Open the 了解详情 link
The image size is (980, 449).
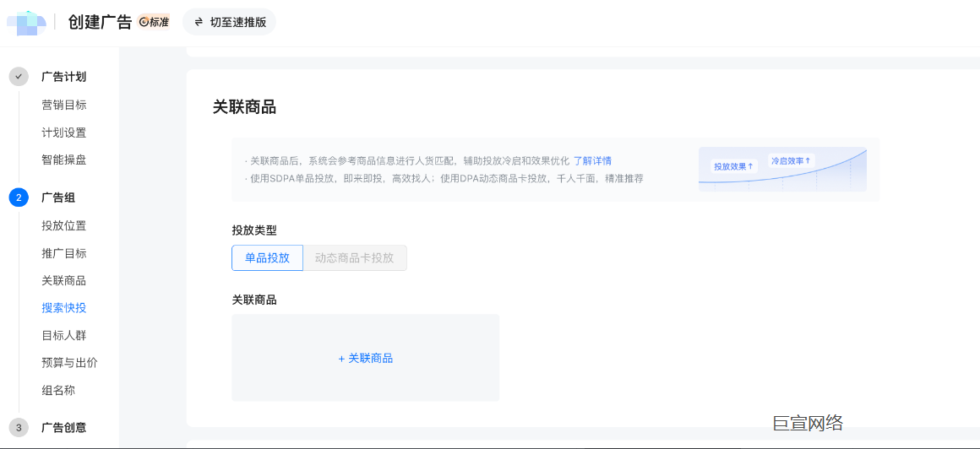pyautogui.click(x=592, y=161)
